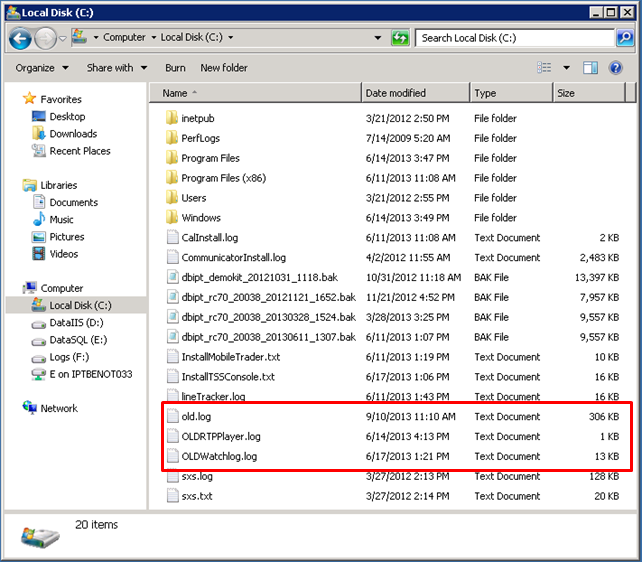Click New folder in the toolbar
Image resolution: width=642 pixels, height=562 pixels.
point(224,68)
